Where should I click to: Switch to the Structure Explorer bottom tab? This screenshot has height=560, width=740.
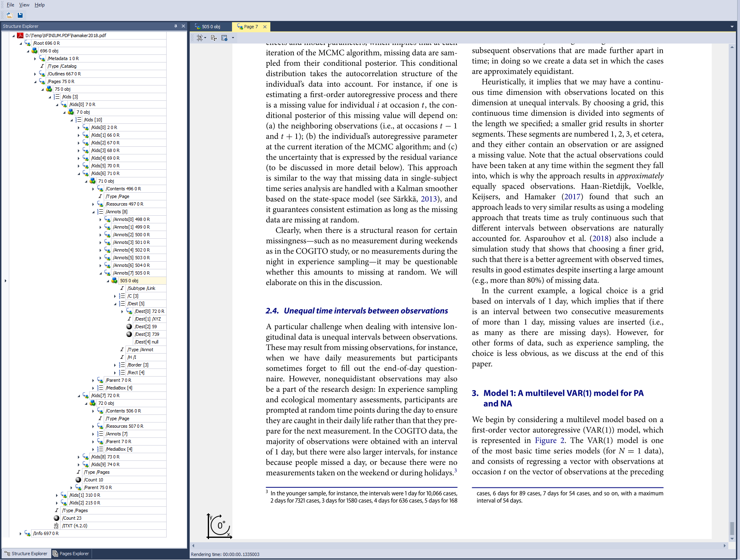(26, 554)
